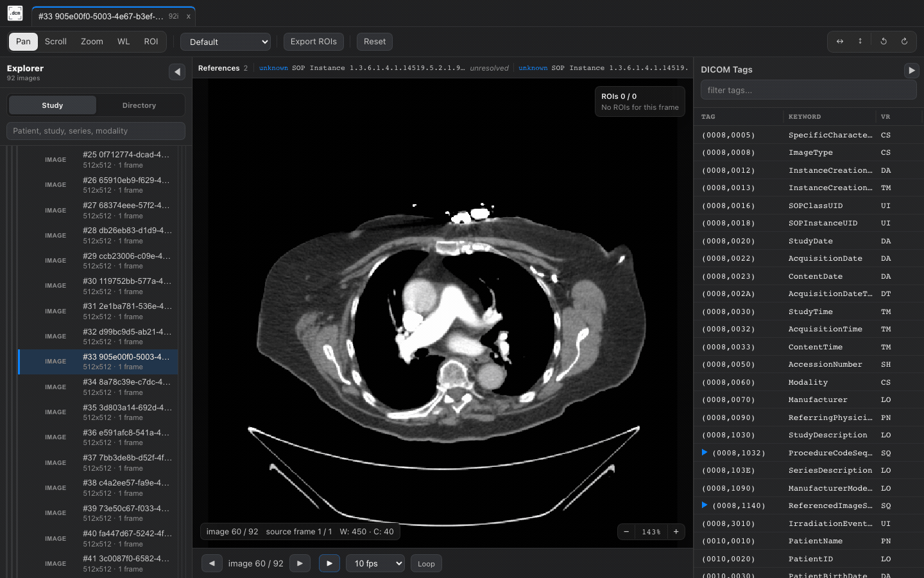924x578 pixels.
Task: Click the CT chest image viewport
Action: [x=443, y=313]
